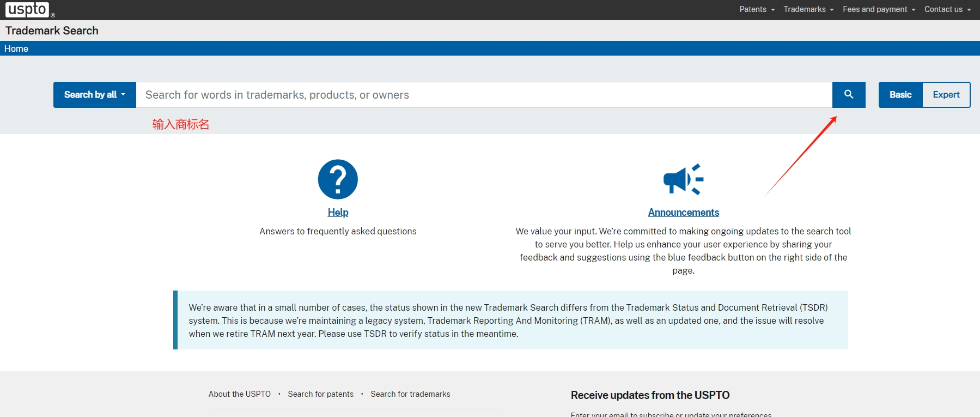Expand the Fees and payment menu

click(x=879, y=9)
